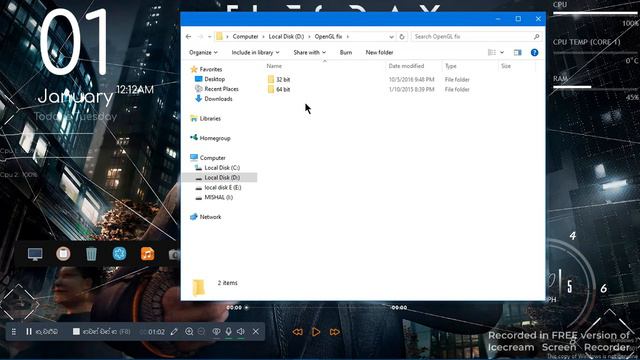This screenshot has height=360, width=640.
Task: Click the Computer breadcrumb in the address bar
Action: pyautogui.click(x=245, y=36)
